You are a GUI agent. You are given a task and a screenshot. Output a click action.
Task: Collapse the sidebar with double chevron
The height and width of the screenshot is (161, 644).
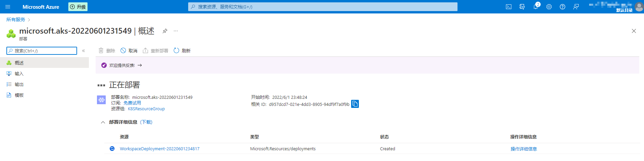pyautogui.click(x=83, y=51)
